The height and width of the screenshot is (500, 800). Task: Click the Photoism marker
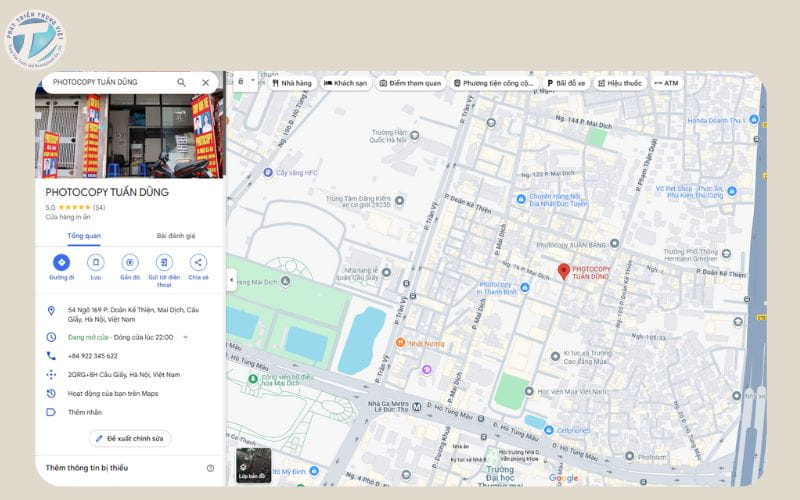[x=630, y=456]
